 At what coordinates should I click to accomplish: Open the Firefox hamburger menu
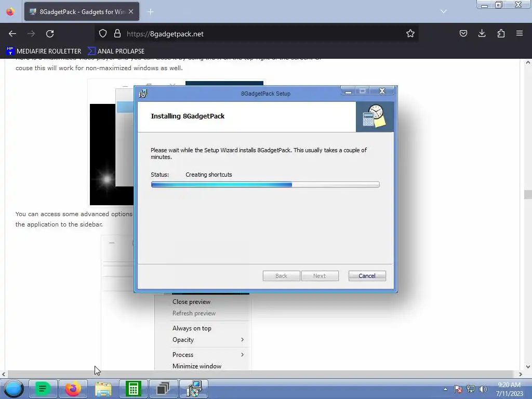pyautogui.click(x=520, y=33)
